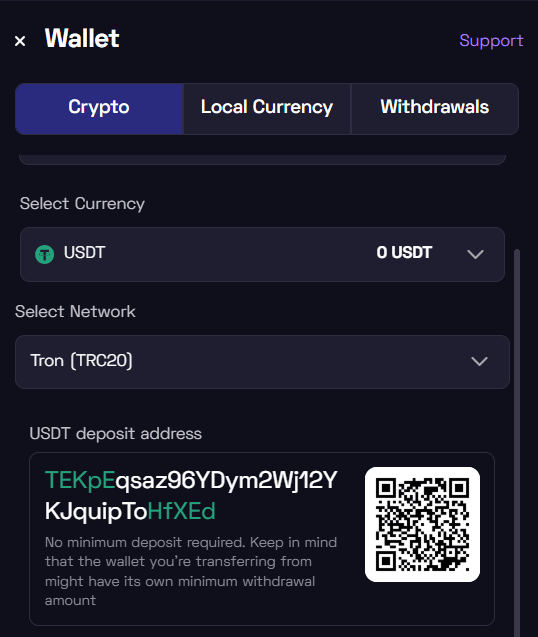The height and width of the screenshot is (637, 538).
Task: Click the deposit address QR code
Action: point(422,524)
